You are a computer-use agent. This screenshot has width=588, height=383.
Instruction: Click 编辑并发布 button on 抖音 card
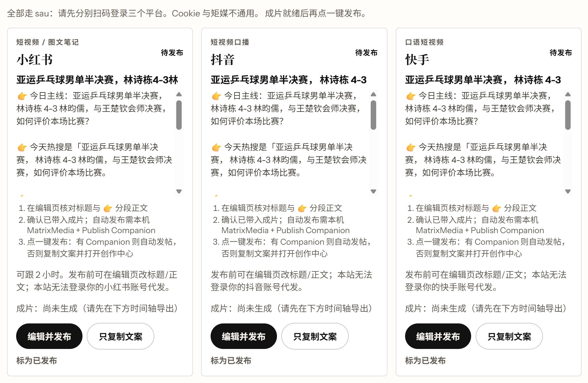pyautogui.click(x=243, y=336)
